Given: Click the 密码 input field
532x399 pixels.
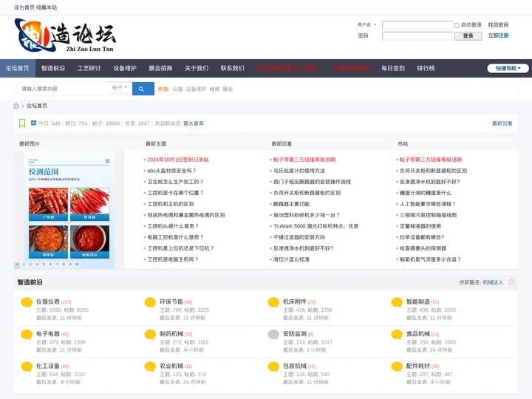Looking at the screenshot, I should point(417,36).
